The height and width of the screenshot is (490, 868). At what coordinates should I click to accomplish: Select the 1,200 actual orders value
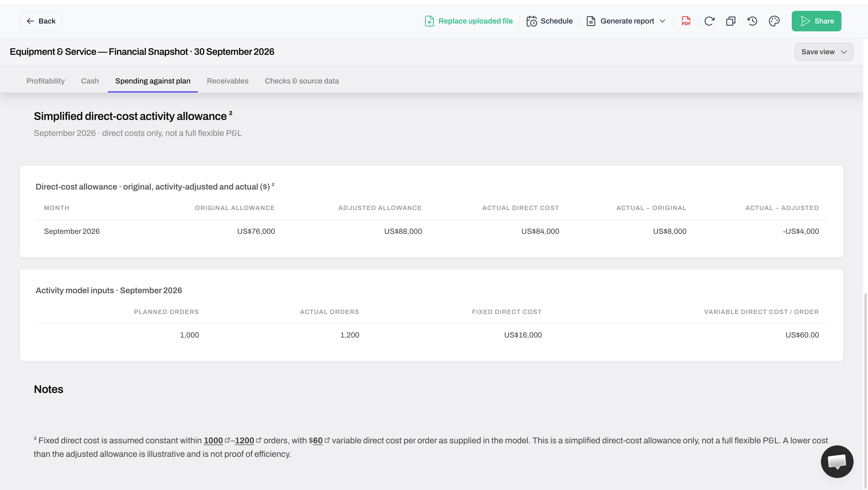tap(349, 335)
